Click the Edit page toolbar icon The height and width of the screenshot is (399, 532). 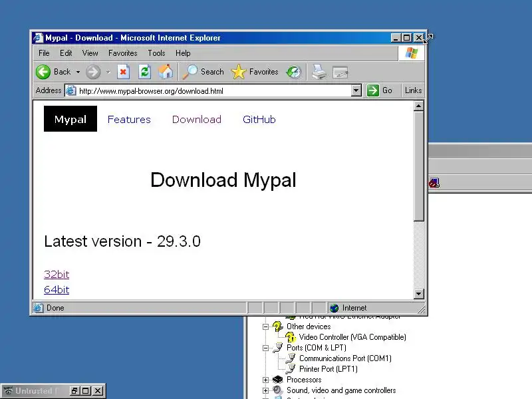tap(340, 72)
